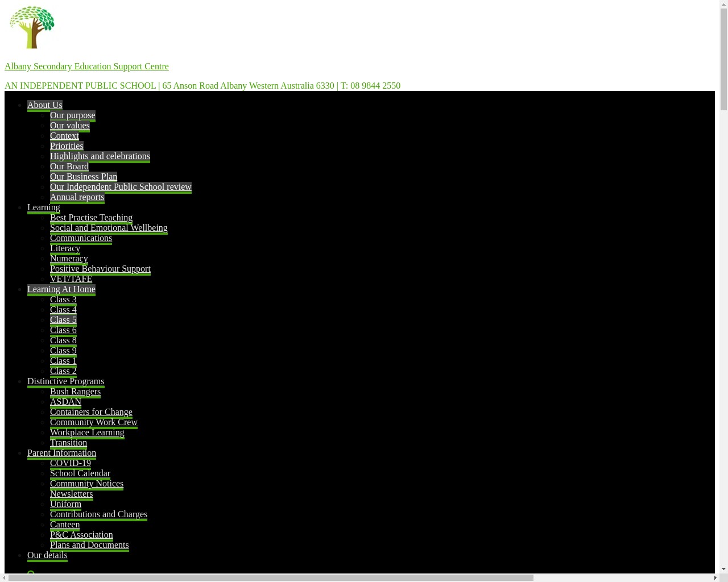This screenshot has height=582, width=728.
Task: Visit the Bush Rangers program page
Action: pos(75,392)
